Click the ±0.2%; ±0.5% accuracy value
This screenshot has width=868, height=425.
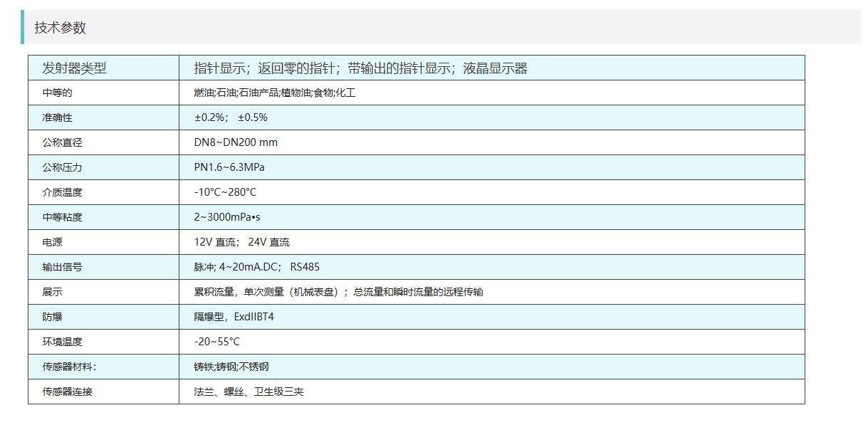[231, 117]
